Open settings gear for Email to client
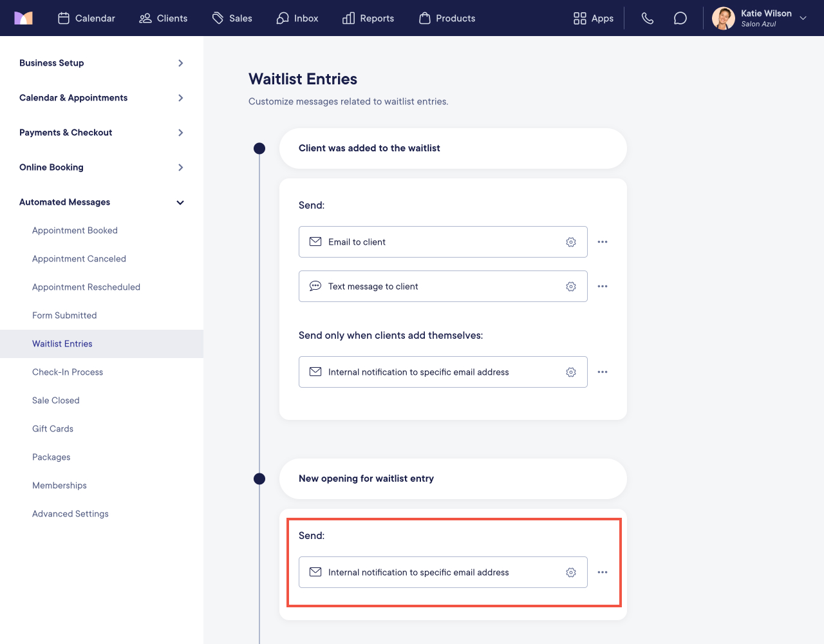Screen dimensions: 824x644 [571, 242]
